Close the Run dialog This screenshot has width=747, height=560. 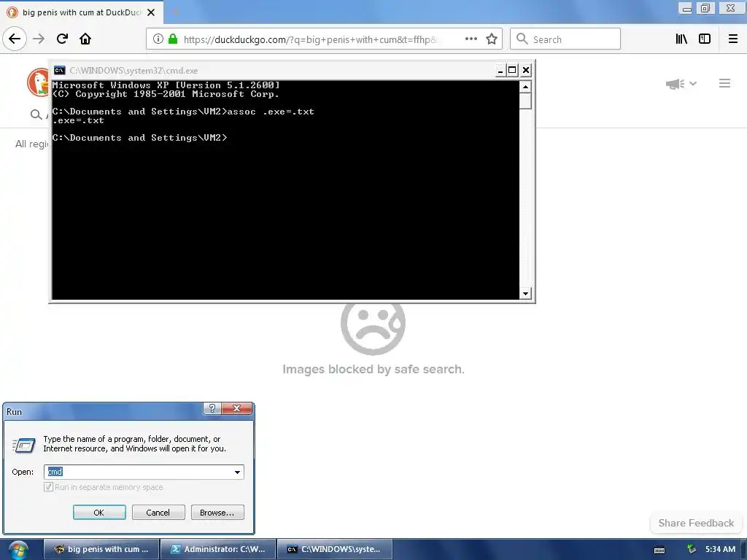pos(236,408)
